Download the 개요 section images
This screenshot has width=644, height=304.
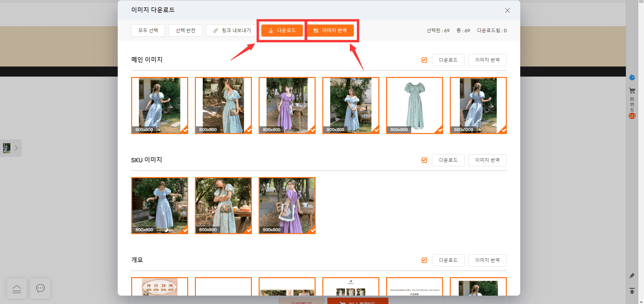448,260
